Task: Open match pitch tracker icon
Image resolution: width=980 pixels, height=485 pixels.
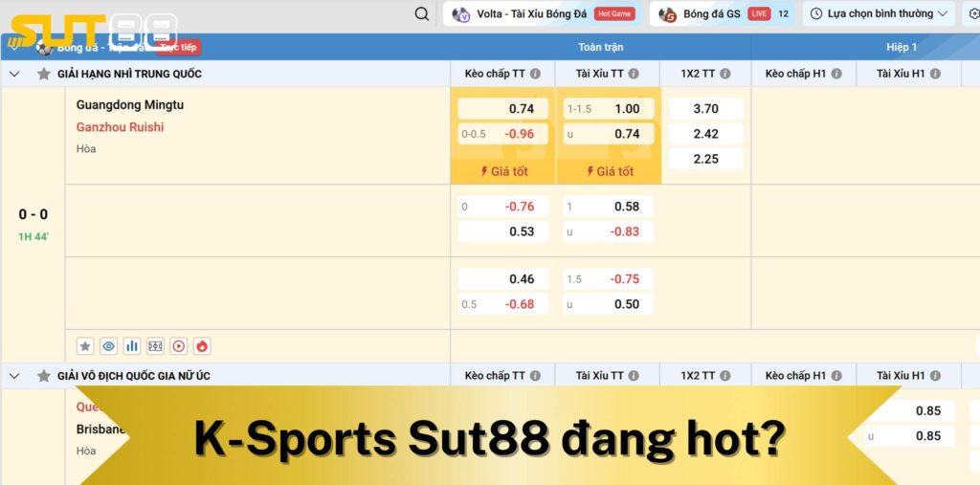Action: click(155, 346)
